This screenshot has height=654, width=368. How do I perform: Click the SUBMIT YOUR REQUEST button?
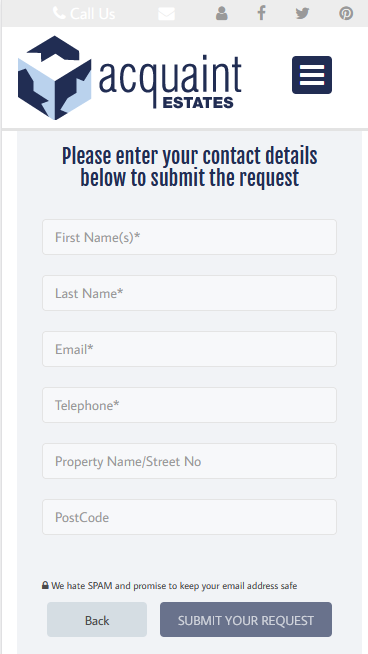tap(246, 619)
